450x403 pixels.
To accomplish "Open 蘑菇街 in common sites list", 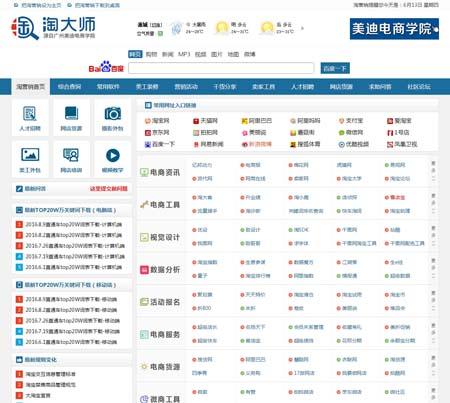I will tap(302, 132).
